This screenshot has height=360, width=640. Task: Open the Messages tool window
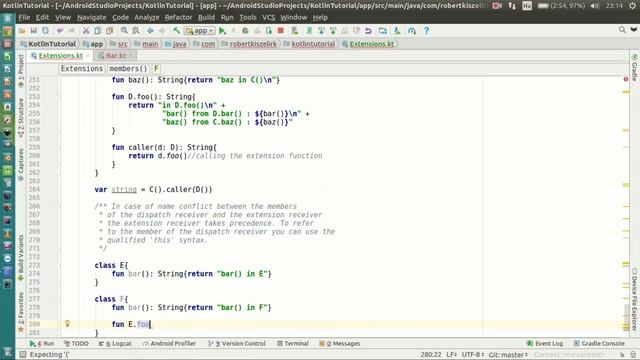[x=340, y=344]
